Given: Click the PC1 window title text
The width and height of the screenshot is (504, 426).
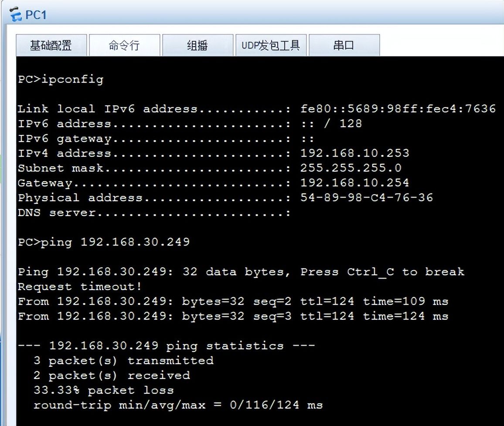Looking at the screenshot, I should (36, 15).
